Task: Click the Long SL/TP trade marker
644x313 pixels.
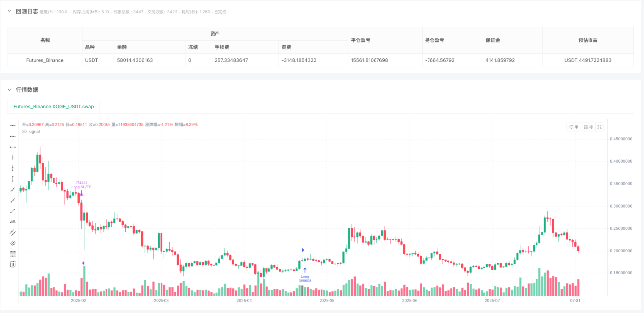Action: click(81, 187)
